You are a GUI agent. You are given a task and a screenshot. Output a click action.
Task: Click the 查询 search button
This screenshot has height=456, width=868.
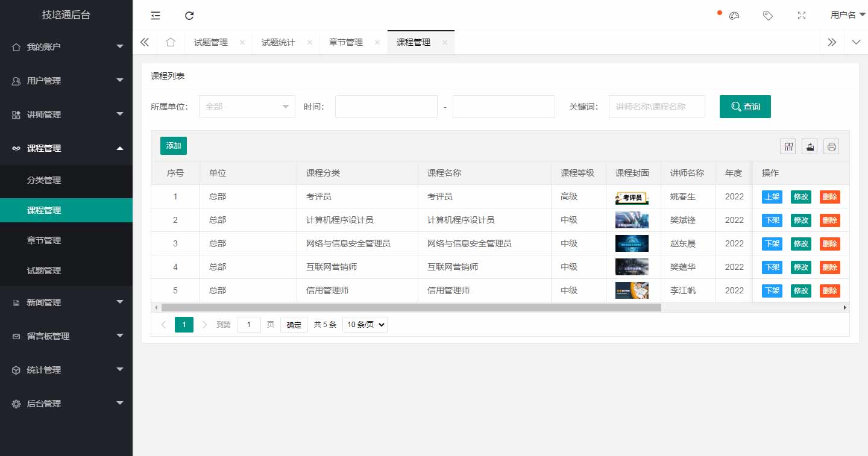pos(745,106)
